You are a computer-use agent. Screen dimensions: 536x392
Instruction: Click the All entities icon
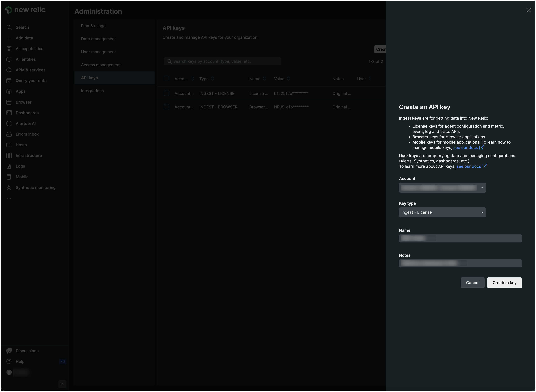coord(9,59)
